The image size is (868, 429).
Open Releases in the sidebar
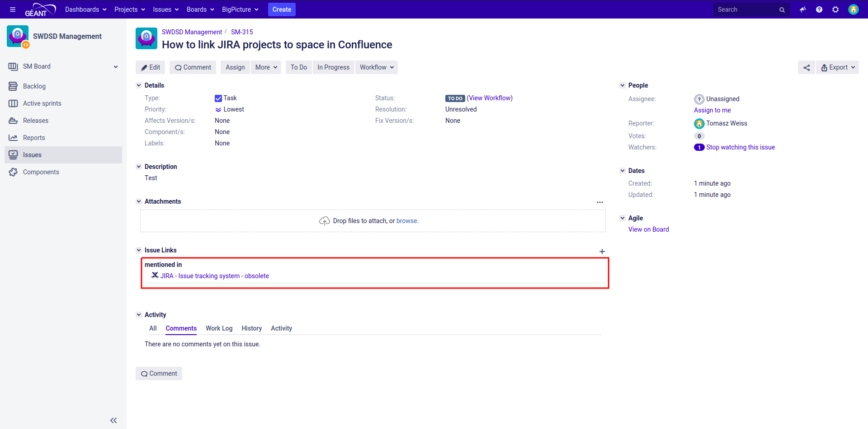click(x=63, y=121)
